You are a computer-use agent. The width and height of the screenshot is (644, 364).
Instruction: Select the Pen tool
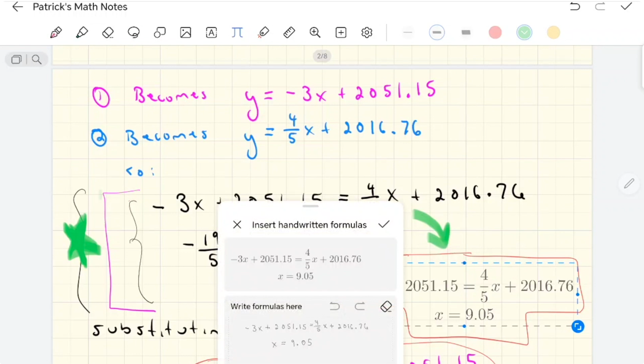[56, 32]
